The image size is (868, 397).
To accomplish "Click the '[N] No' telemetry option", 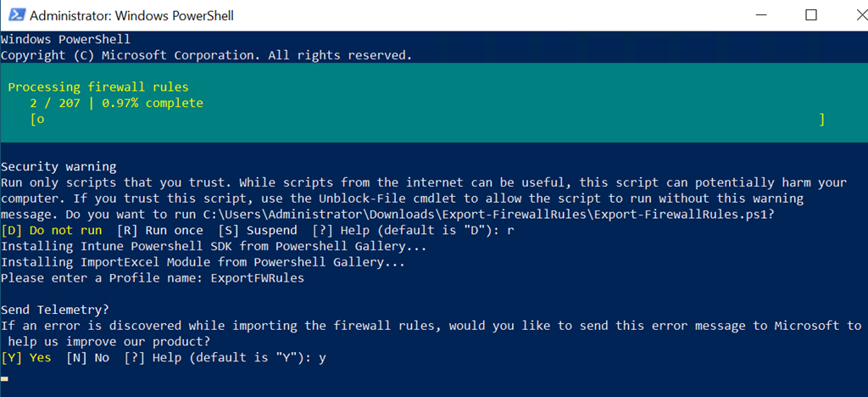I will 87,358.
